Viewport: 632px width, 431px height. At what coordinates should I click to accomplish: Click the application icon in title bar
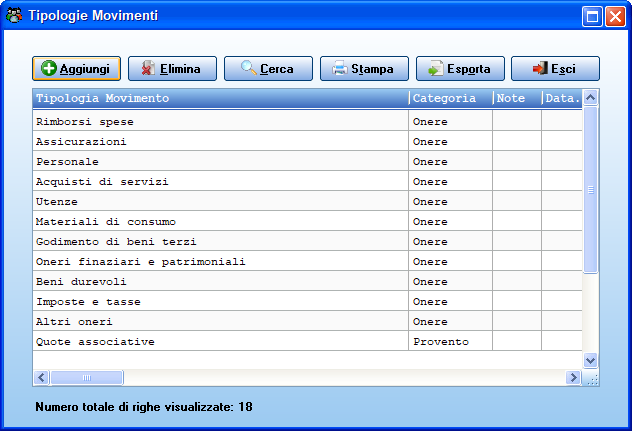pos(14,15)
